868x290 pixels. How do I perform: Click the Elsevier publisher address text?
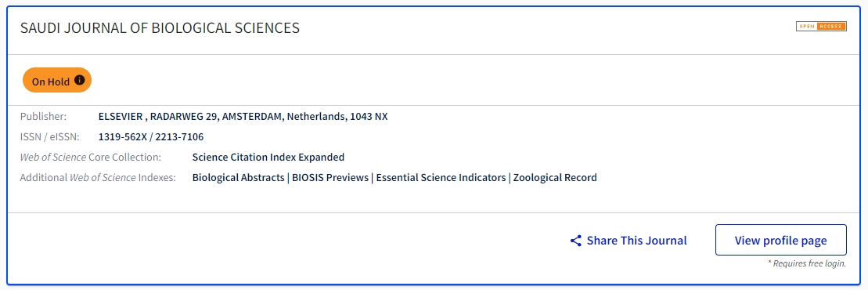point(243,117)
